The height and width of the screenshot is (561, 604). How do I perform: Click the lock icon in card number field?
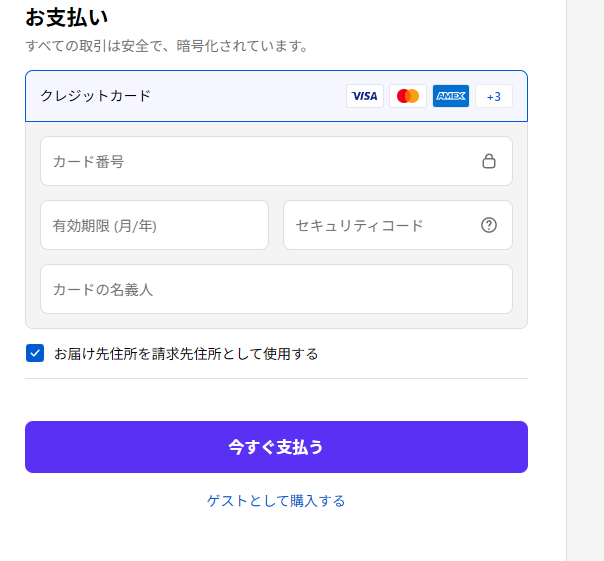point(489,161)
